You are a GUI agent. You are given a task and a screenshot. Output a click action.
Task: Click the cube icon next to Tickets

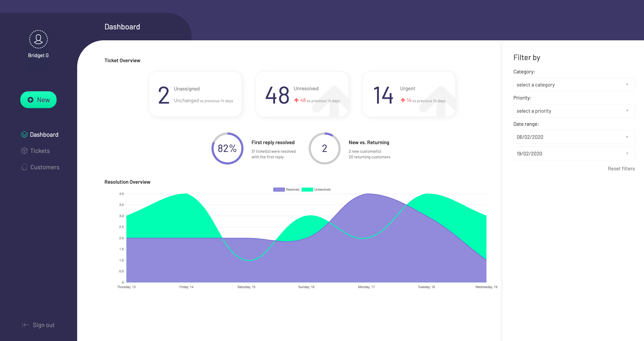(x=24, y=151)
